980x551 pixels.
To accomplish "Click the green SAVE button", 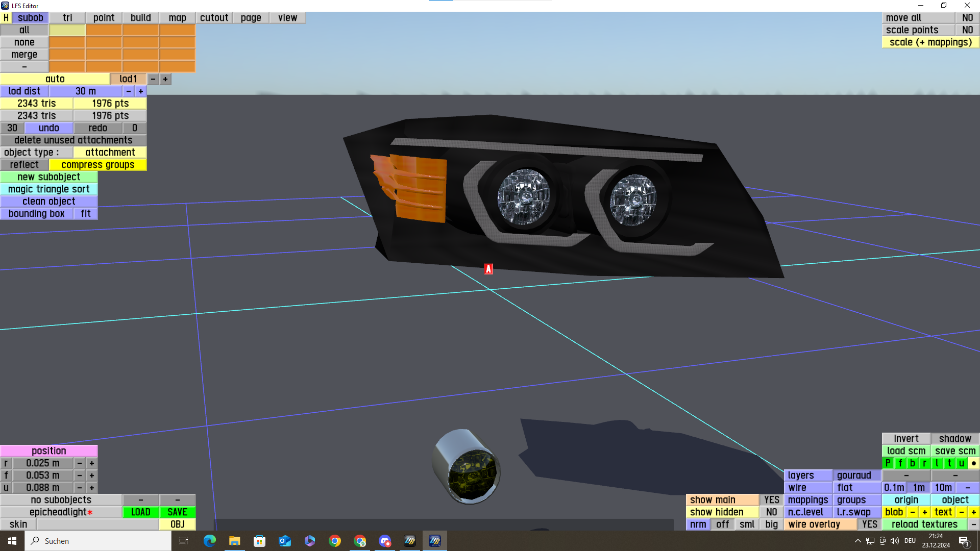I will (x=177, y=512).
